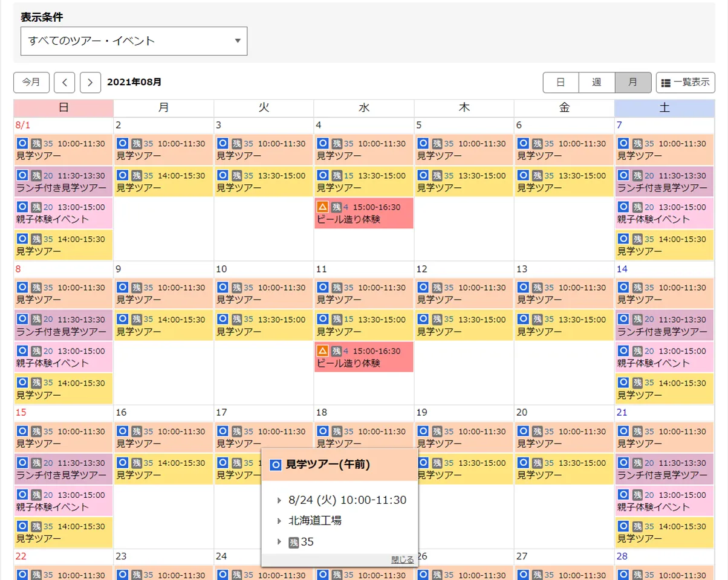Click the orange triangle icon on August 11 ビール造り体験
The width and height of the screenshot is (728, 580).
322,351
